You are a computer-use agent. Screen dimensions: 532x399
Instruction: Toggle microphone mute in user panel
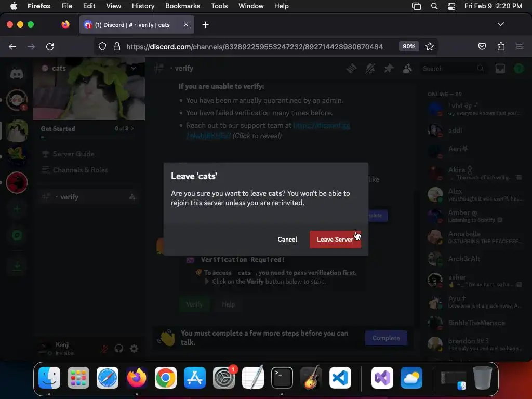(x=104, y=349)
